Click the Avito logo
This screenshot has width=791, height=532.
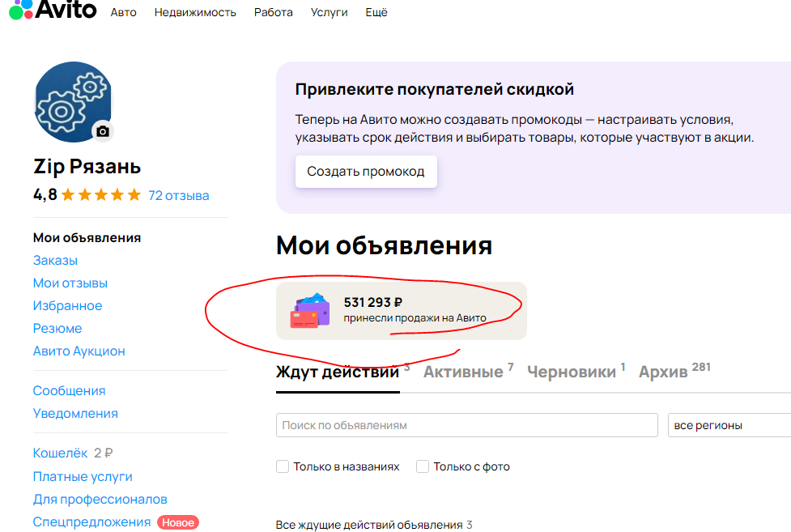click(53, 10)
